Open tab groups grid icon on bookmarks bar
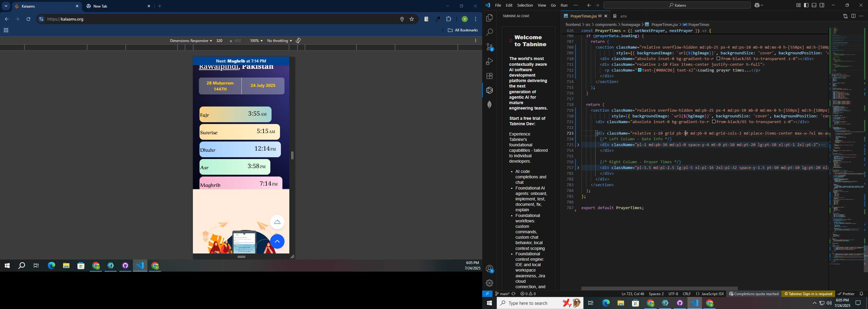Screen dimensions: 868x309 tap(6, 30)
